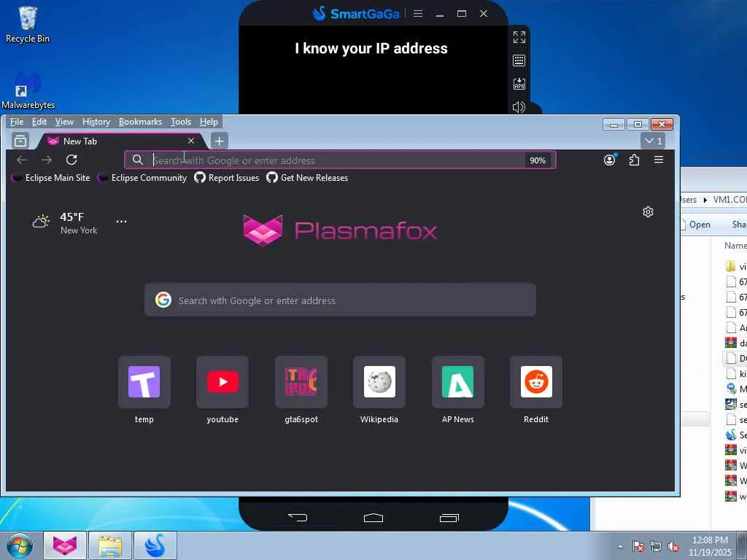The image size is (747, 560).
Task: Click the muted volume tray icon
Action: point(673,546)
